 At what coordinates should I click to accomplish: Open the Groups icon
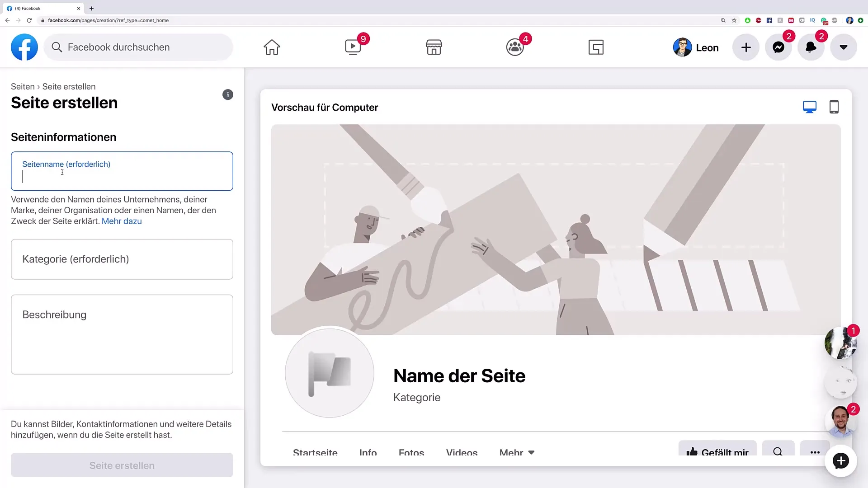click(514, 47)
